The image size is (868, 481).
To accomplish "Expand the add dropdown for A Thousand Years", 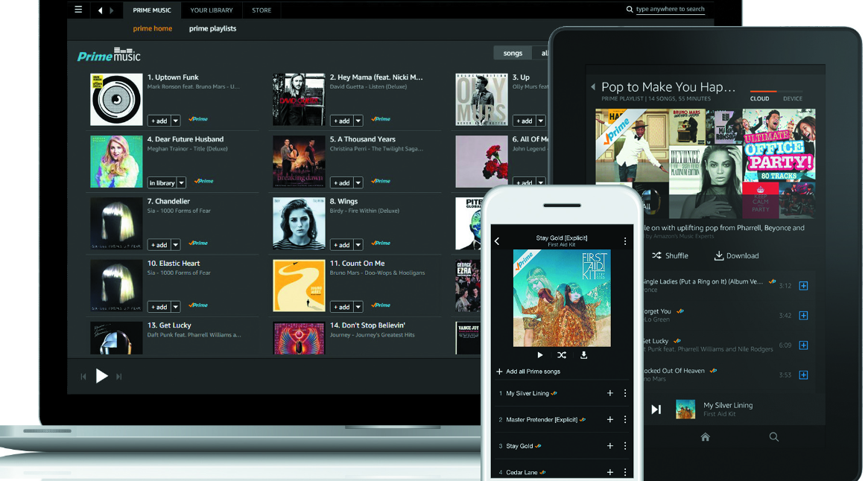I will coord(358,182).
